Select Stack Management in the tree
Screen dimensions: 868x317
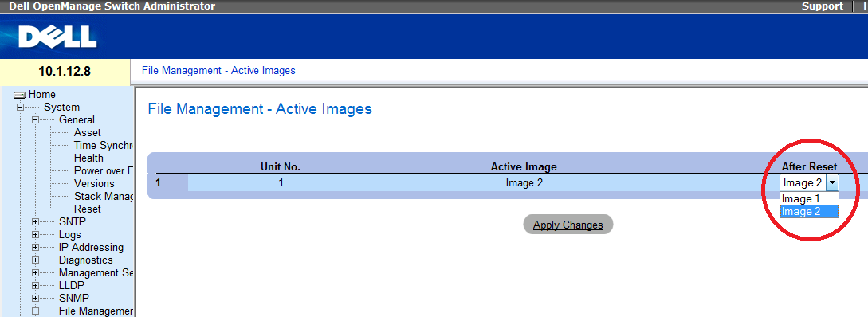pos(104,197)
